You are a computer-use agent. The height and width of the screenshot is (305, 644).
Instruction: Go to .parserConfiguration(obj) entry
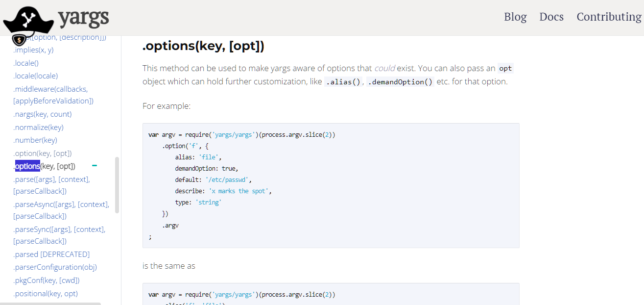point(55,267)
